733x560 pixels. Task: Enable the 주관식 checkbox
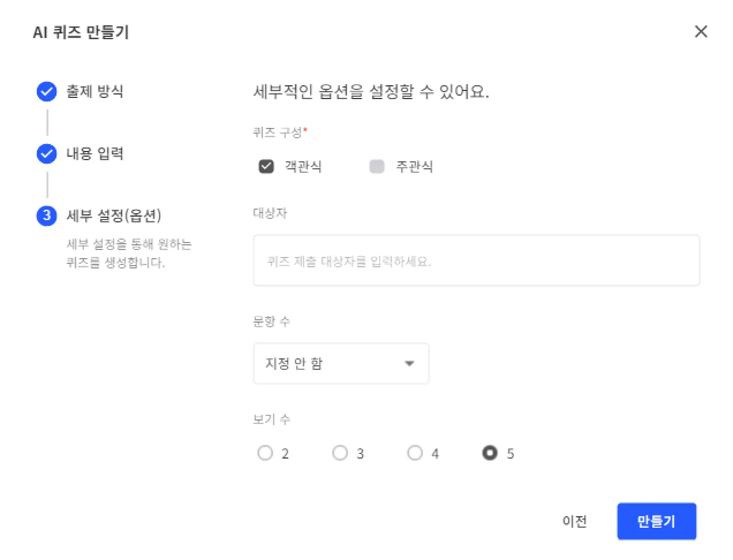click(x=377, y=167)
